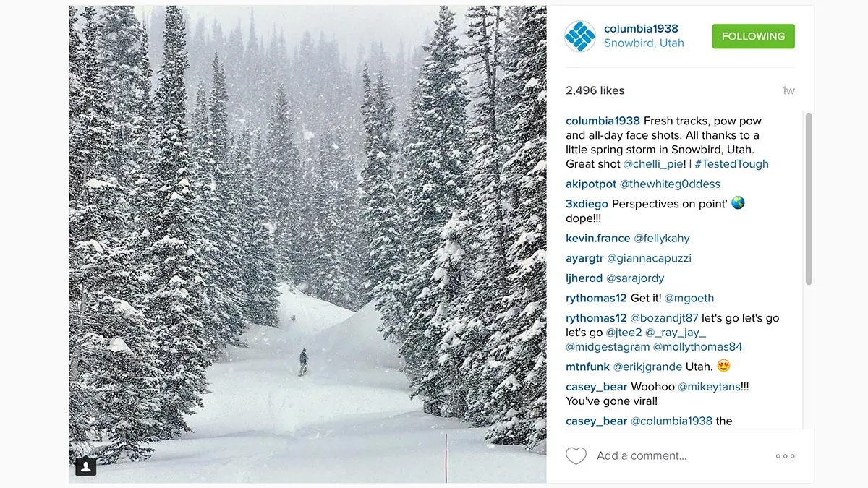This screenshot has width=868, height=488.
Task: Open 3xdiego commenter profile
Action: (587, 204)
